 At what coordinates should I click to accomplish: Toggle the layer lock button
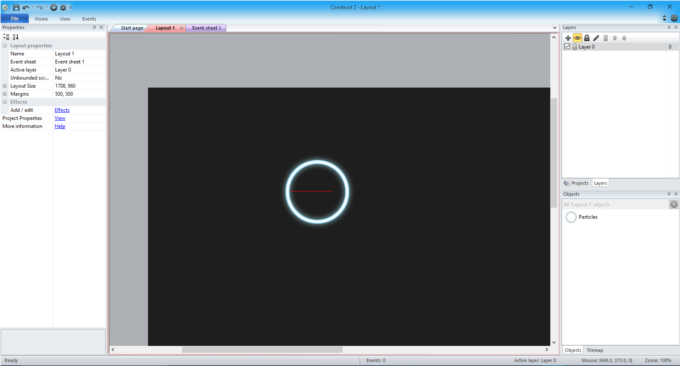click(x=587, y=38)
